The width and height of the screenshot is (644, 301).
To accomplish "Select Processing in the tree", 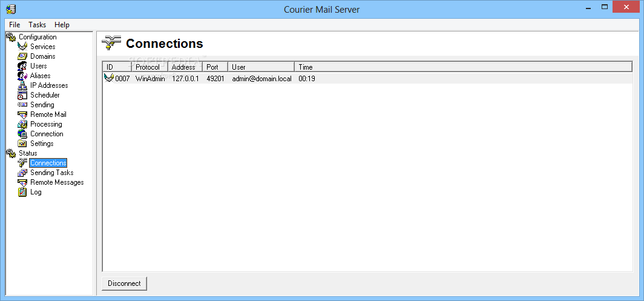I will (x=46, y=124).
